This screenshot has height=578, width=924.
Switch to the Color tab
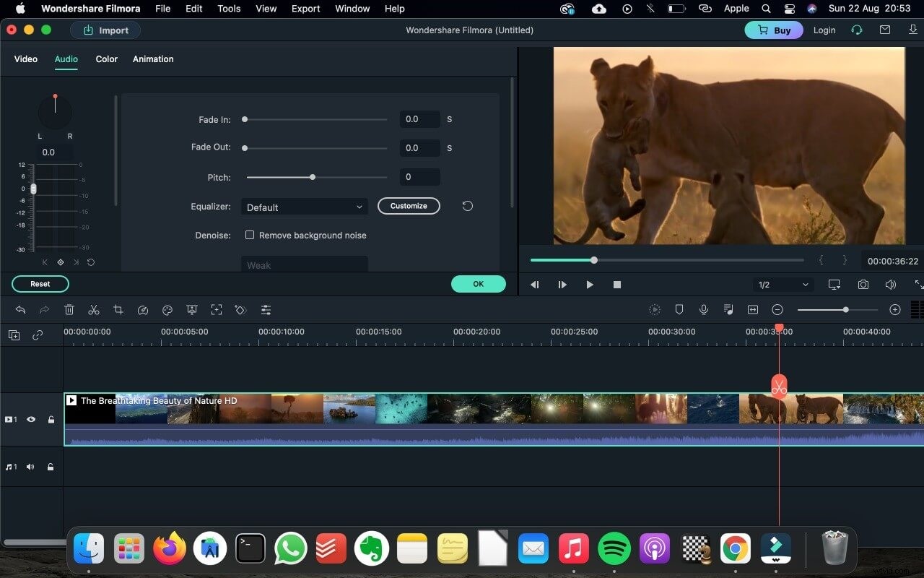pyautogui.click(x=106, y=59)
